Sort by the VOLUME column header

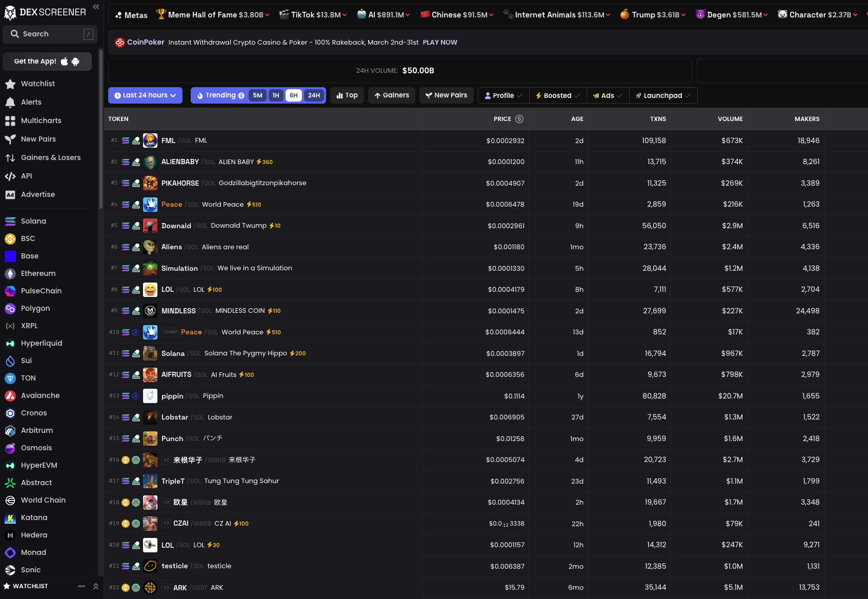[x=730, y=119]
